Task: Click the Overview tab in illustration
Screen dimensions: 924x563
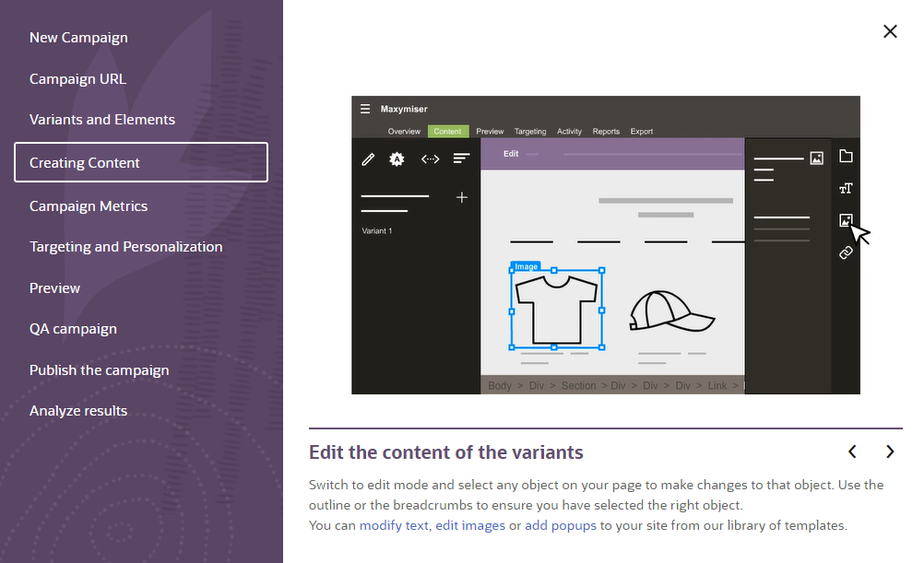Action: click(404, 132)
